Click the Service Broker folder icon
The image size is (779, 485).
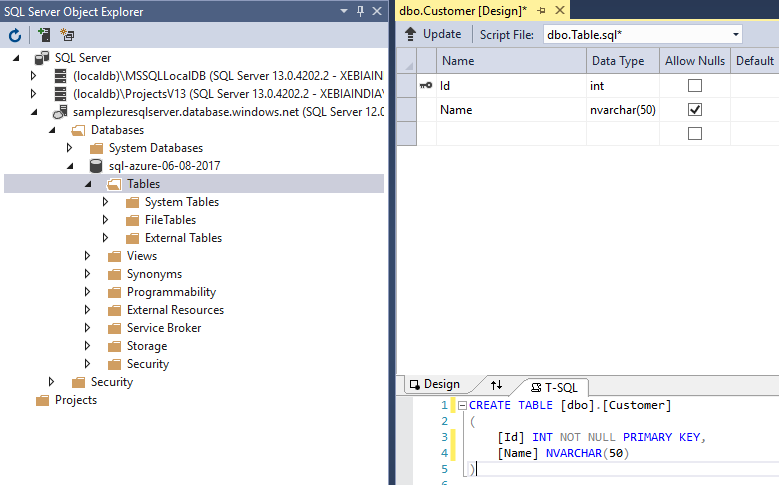click(x=114, y=328)
